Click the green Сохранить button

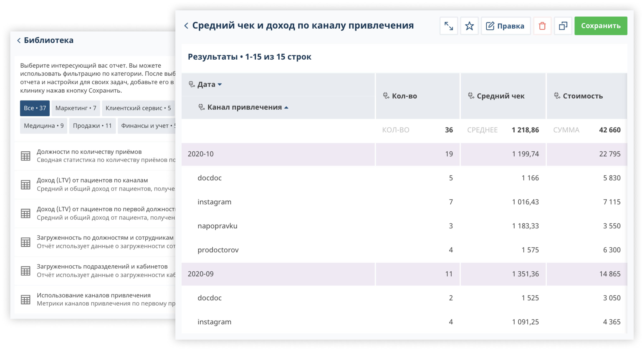(601, 25)
